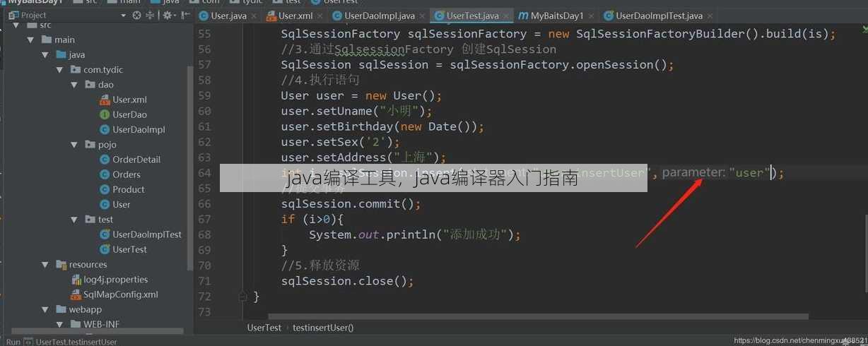Place cursor on sqlSession.commit() line
The width and height of the screenshot is (868, 346).
coord(351,204)
